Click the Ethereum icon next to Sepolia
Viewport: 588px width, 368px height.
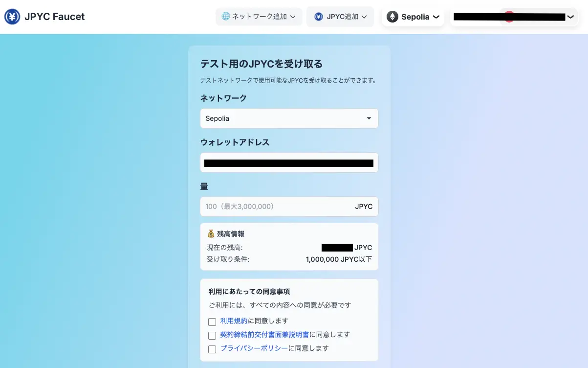pyautogui.click(x=392, y=16)
